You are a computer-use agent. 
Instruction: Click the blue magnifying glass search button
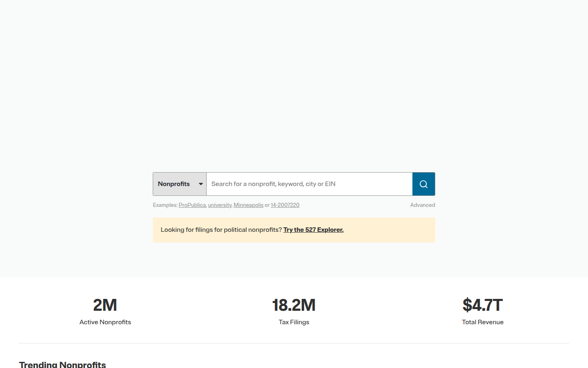click(x=423, y=184)
